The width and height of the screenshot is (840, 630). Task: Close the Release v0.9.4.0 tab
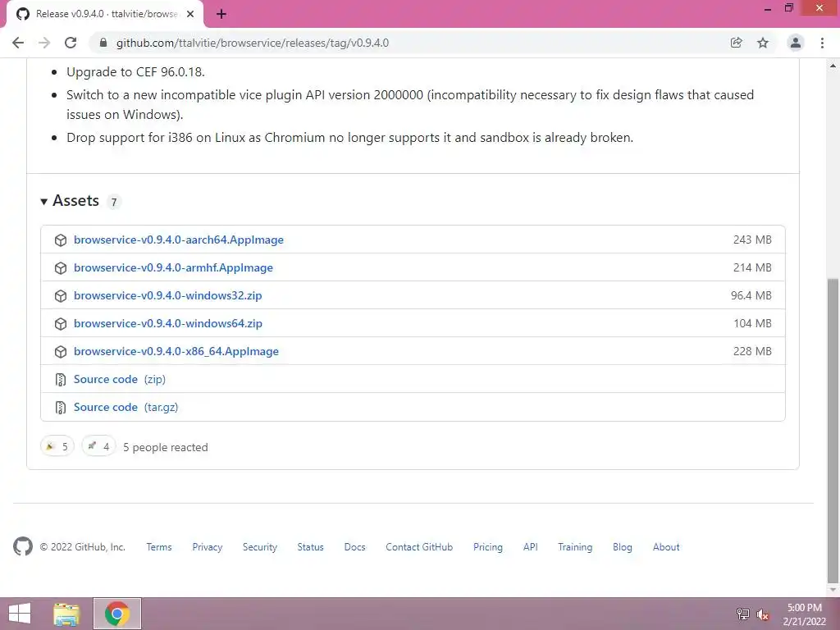coord(190,14)
